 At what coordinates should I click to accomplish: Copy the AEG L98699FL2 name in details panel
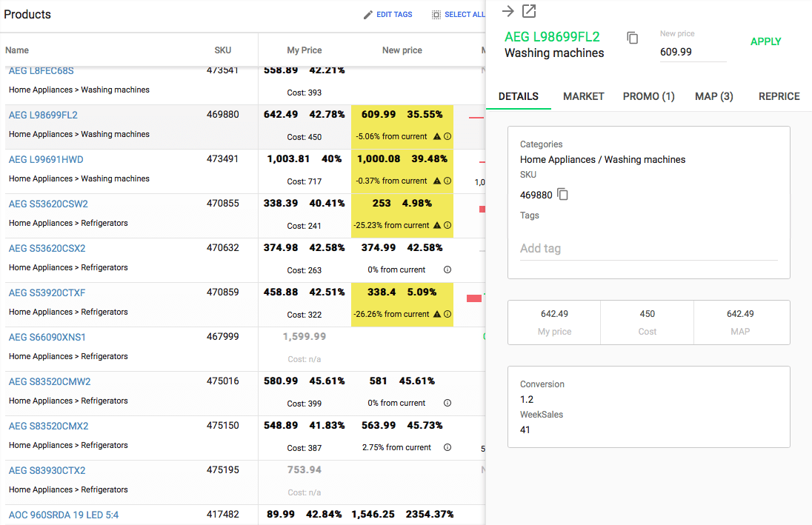(632, 38)
